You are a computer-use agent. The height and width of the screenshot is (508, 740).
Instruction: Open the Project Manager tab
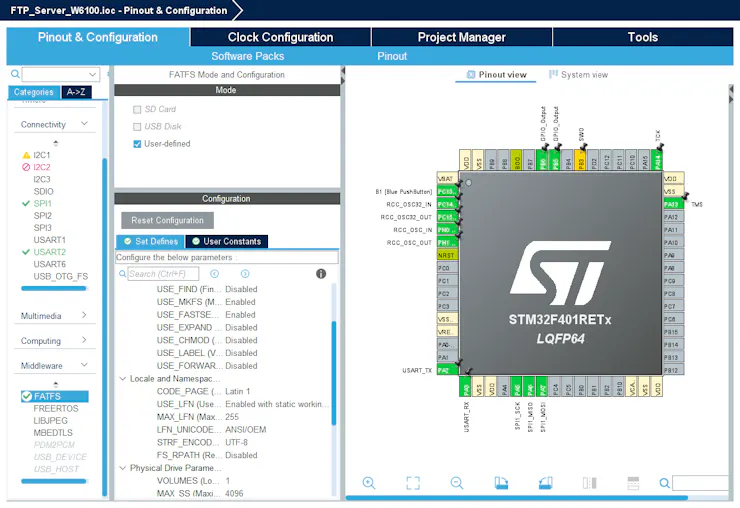[x=462, y=37]
